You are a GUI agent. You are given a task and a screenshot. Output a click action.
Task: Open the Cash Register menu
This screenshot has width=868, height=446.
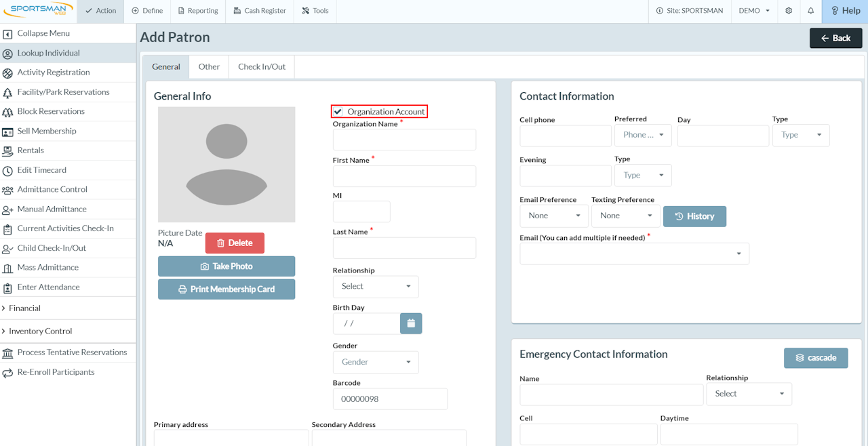pyautogui.click(x=258, y=11)
